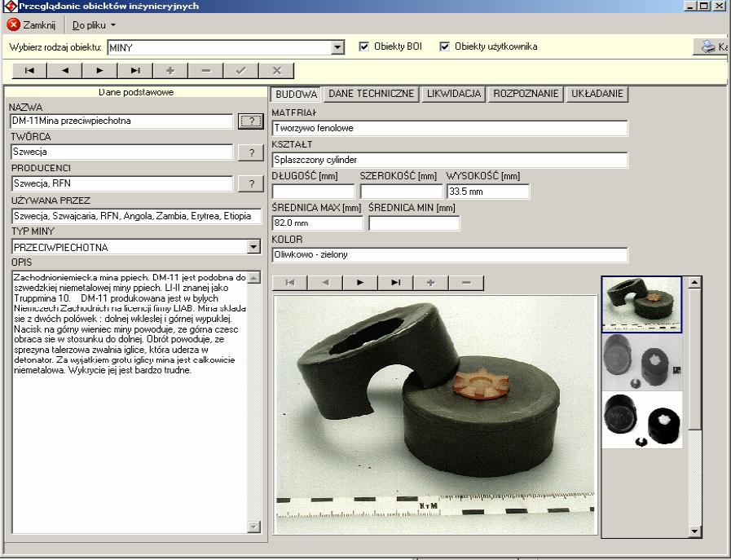Minimize the window
The width and height of the screenshot is (731, 560).
click(690, 6)
